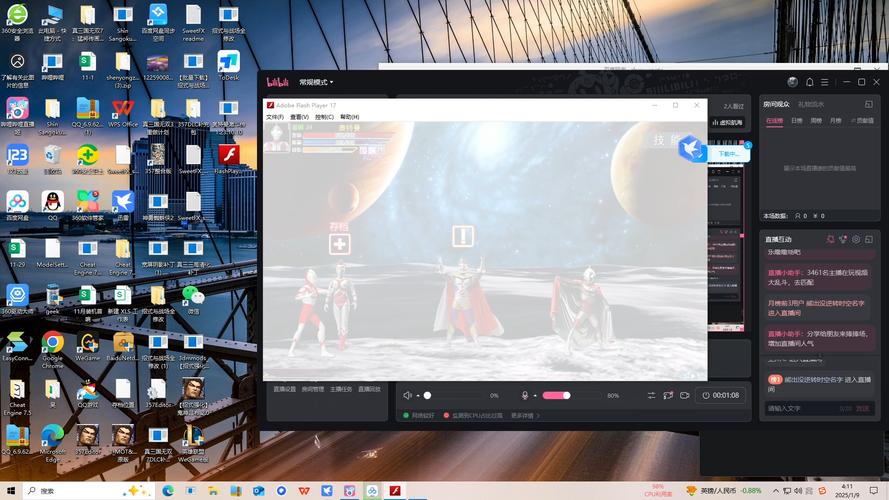Viewport: 889px width, 500px height.
Task: Open Edge from the taskbar
Action: coord(168,490)
